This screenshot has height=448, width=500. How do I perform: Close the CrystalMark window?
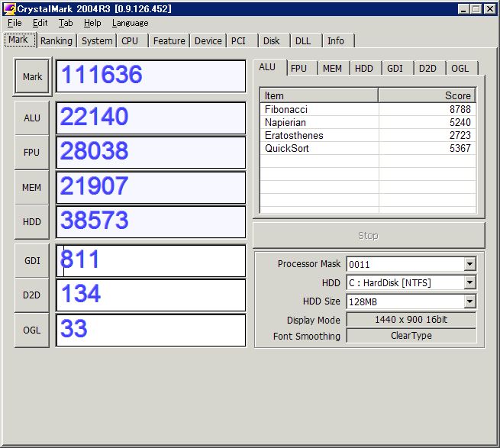click(489, 9)
